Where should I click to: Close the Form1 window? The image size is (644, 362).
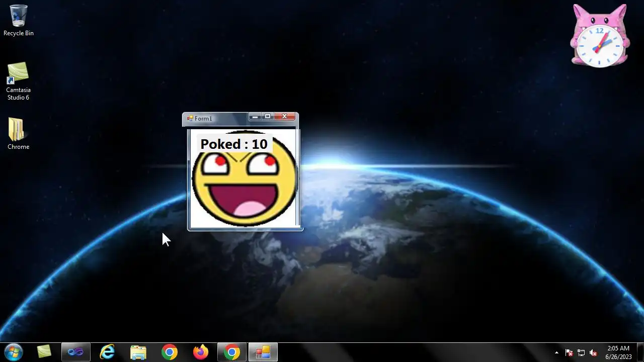(284, 117)
